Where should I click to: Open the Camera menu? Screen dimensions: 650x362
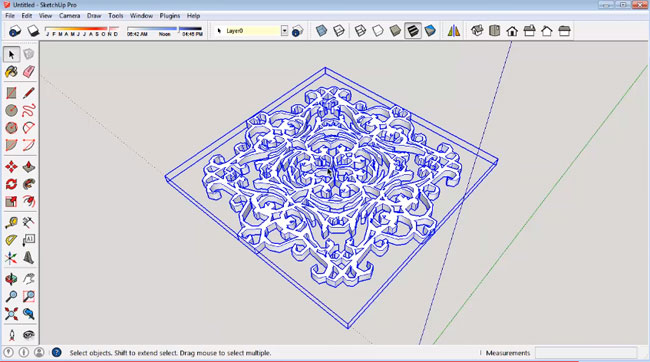click(69, 16)
